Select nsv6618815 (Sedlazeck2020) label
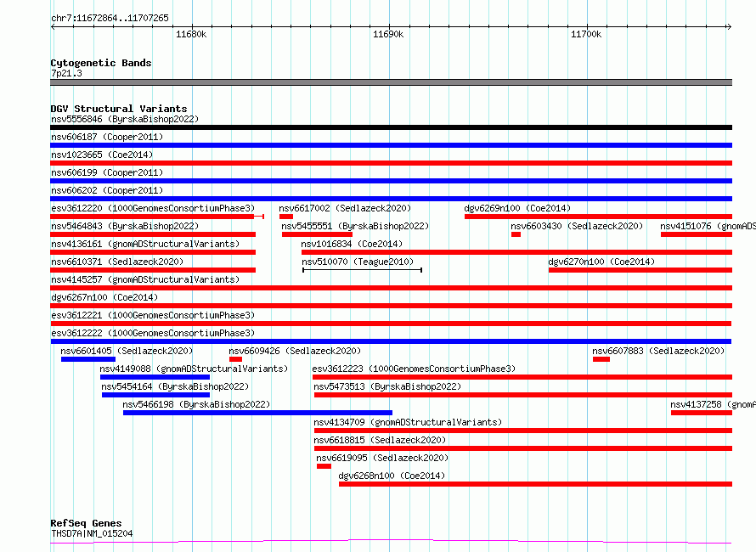Viewport: 756px width, 552px height. pyautogui.click(x=380, y=440)
